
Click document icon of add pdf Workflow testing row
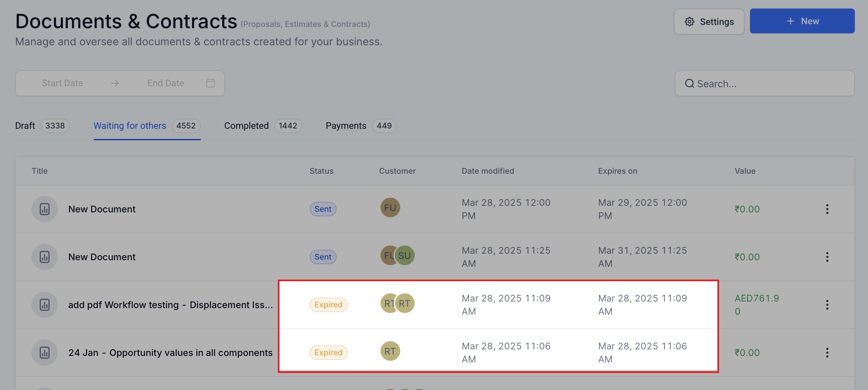point(45,304)
